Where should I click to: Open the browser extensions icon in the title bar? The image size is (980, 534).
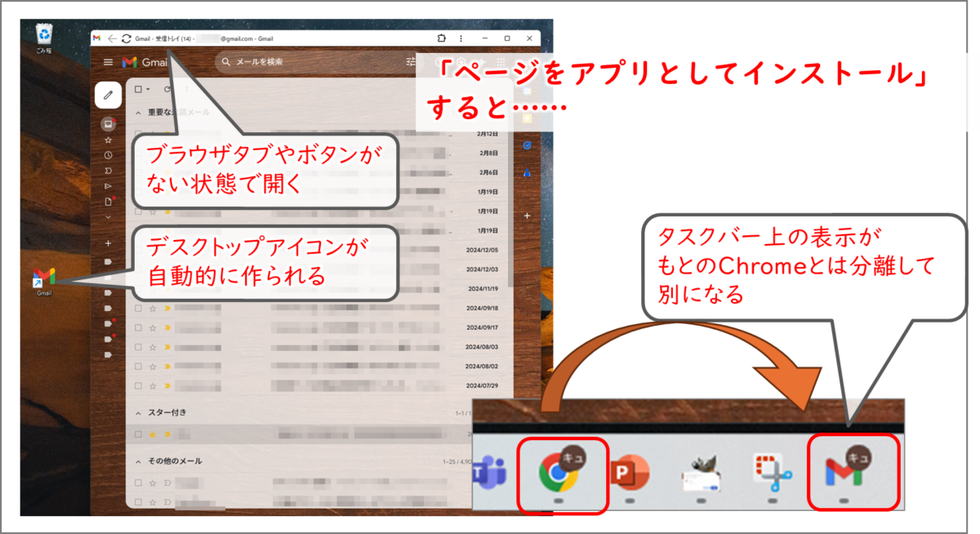[x=441, y=38]
